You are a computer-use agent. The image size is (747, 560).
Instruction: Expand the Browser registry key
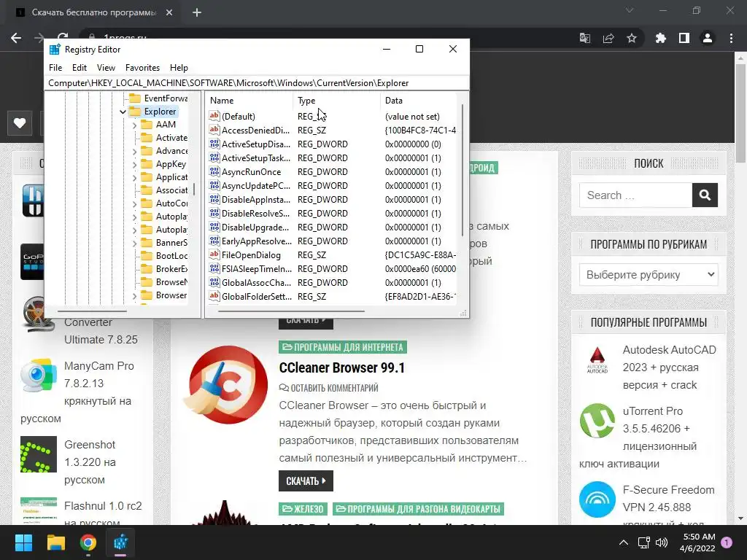pyautogui.click(x=134, y=296)
